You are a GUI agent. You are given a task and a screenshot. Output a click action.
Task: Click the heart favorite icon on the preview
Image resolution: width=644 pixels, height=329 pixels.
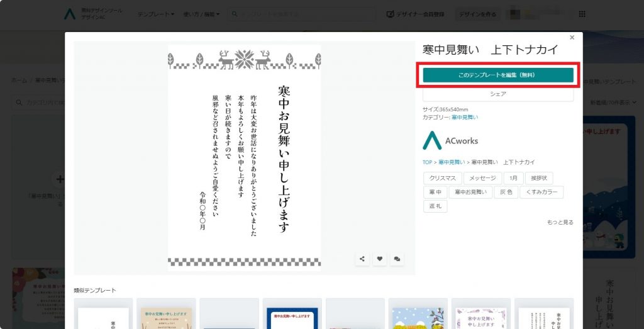(x=379, y=259)
